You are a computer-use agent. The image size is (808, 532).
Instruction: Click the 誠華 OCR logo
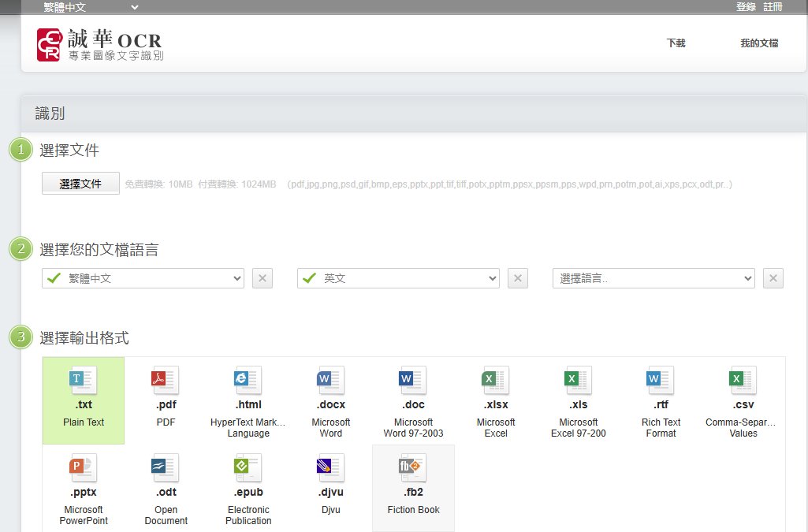point(100,45)
